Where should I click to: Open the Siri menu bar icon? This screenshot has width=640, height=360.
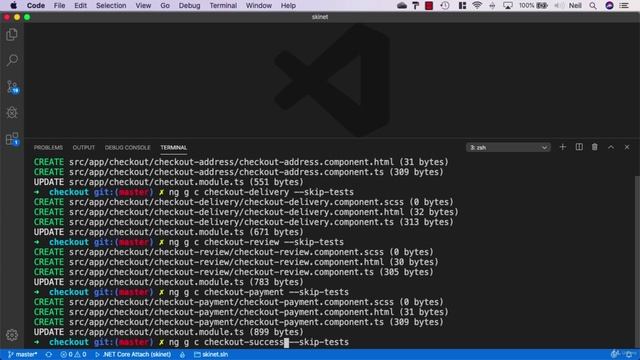(x=609, y=6)
